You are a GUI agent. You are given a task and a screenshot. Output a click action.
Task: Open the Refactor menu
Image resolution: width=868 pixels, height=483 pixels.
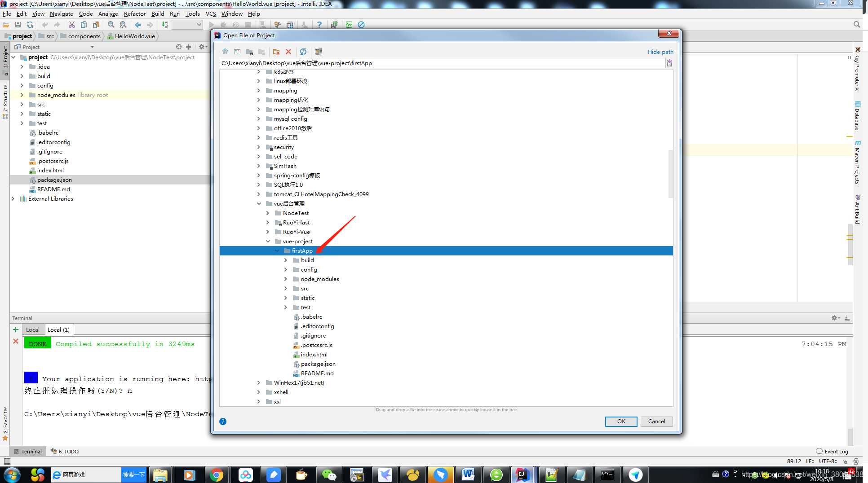(x=135, y=14)
